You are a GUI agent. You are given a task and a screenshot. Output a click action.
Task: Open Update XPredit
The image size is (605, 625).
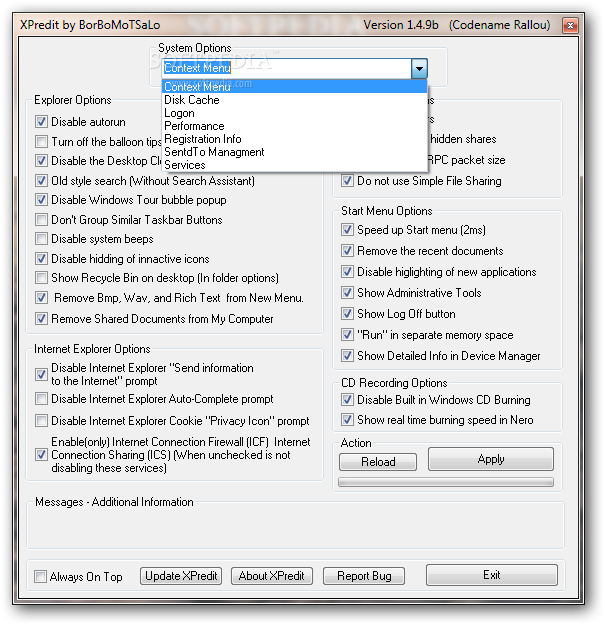pyautogui.click(x=181, y=576)
